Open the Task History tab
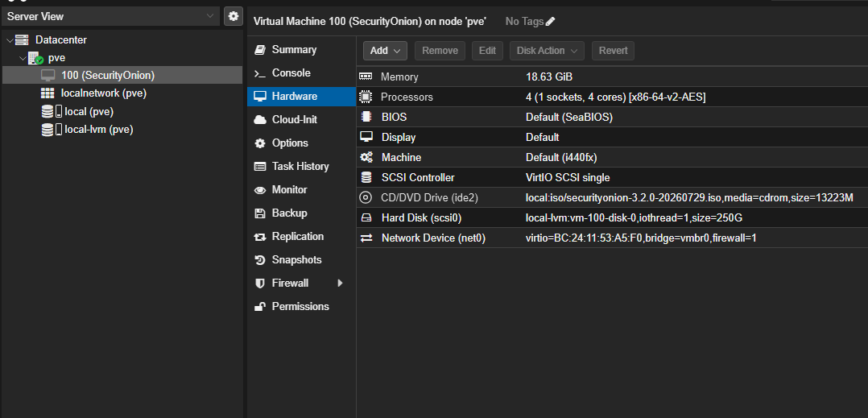The height and width of the screenshot is (418, 868). (x=302, y=166)
